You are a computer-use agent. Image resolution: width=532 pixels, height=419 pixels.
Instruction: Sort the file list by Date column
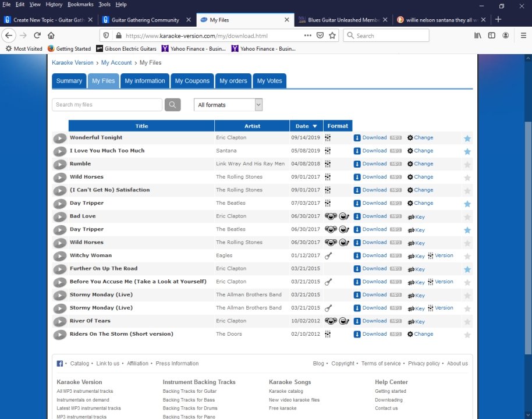point(306,126)
